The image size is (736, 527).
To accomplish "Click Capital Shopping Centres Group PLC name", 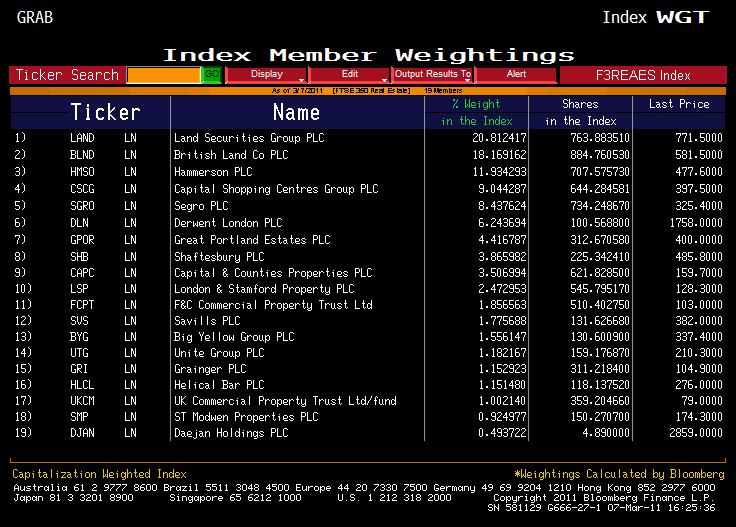I will pyautogui.click(x=276, y=189).
